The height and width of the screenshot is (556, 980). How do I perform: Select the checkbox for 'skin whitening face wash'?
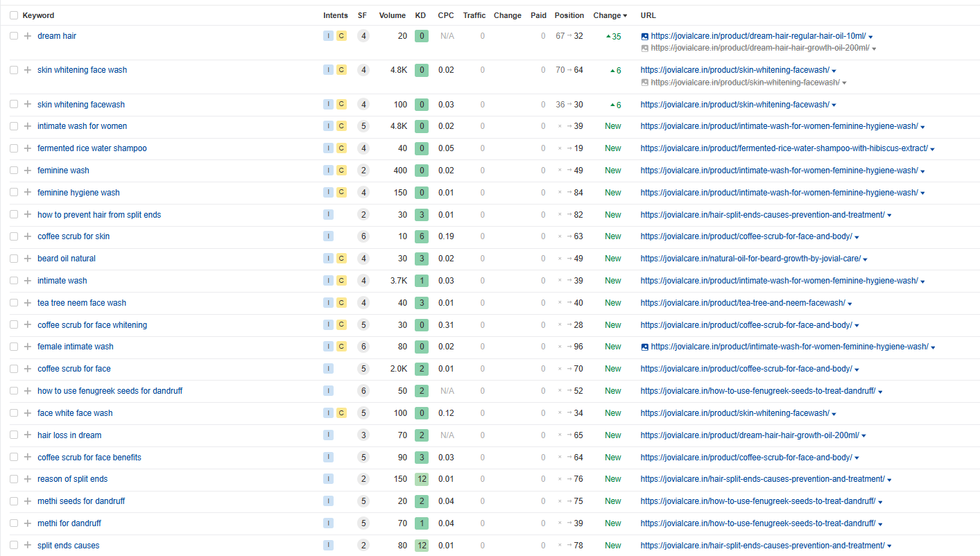pos(14,70)
